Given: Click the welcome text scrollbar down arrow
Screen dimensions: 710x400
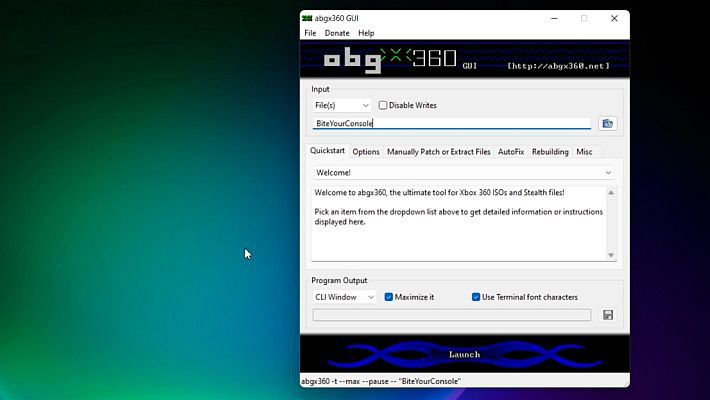Looking at the screenshot, I should coord(611,255).
